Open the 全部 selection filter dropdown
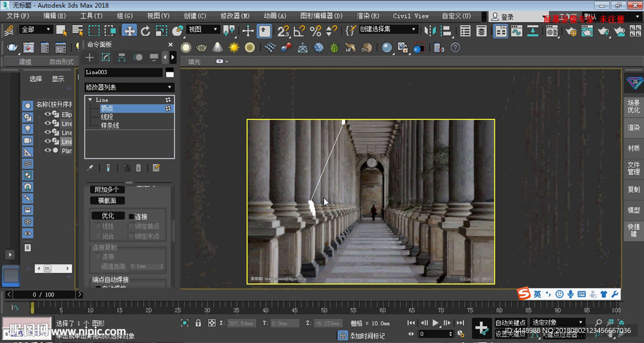Viewport: 644px width, 343px height. click(x=36, y=29)
